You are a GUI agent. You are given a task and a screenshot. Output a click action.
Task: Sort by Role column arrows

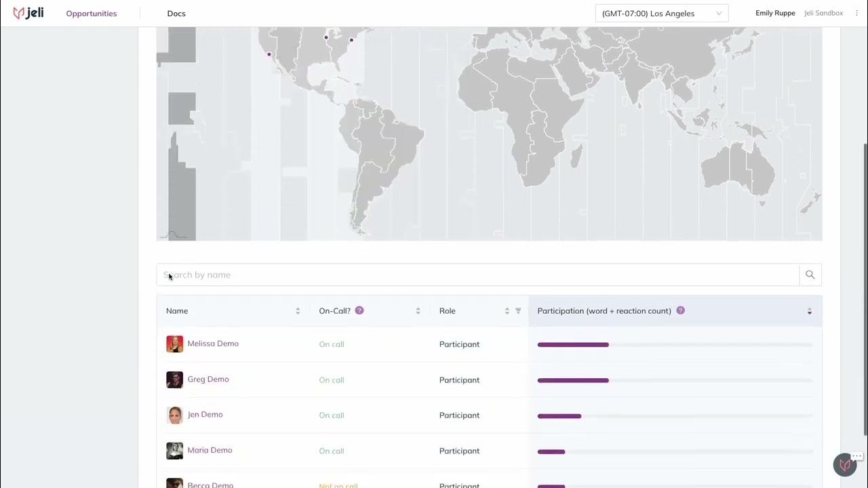(507, 311)
